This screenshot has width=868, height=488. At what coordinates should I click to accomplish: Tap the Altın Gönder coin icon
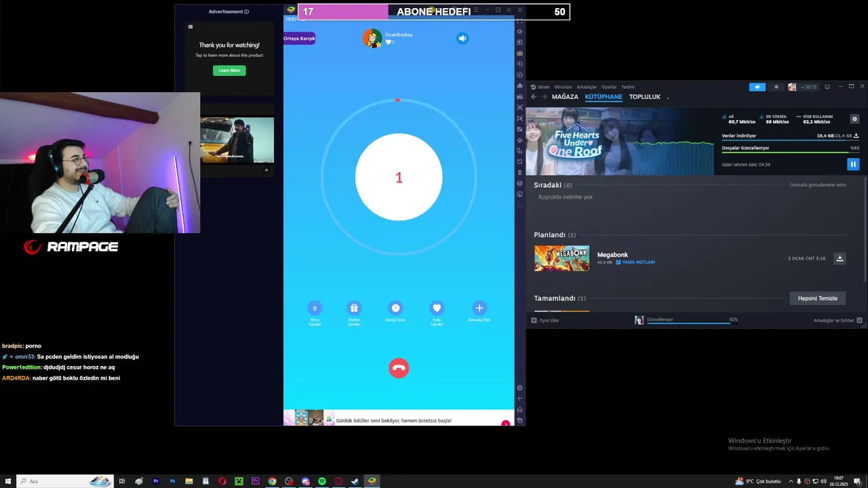coord(315,308)
